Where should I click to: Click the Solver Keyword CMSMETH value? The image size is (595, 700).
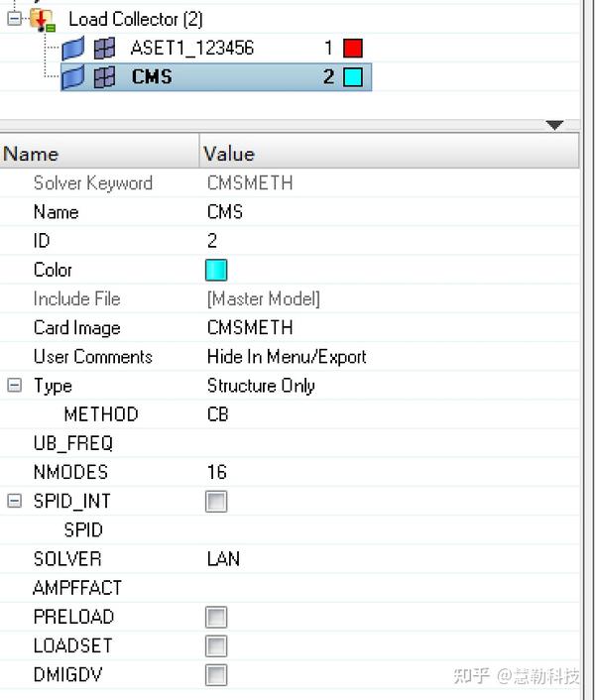[x=250, y=183]
